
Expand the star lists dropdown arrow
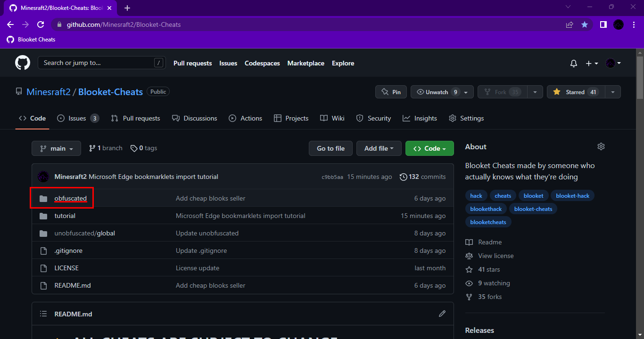click(613, 92)
